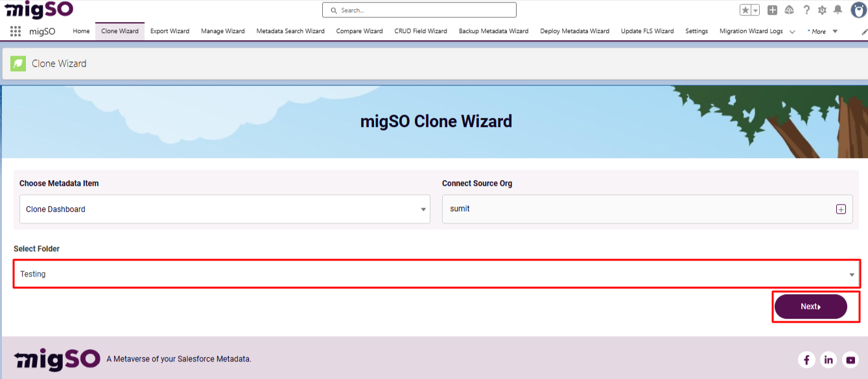Open the Trailhead Guidance Center icon

click(788, 9)
